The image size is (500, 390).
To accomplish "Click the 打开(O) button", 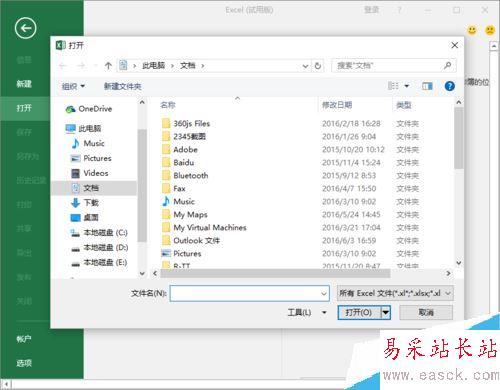I will 359,313.
